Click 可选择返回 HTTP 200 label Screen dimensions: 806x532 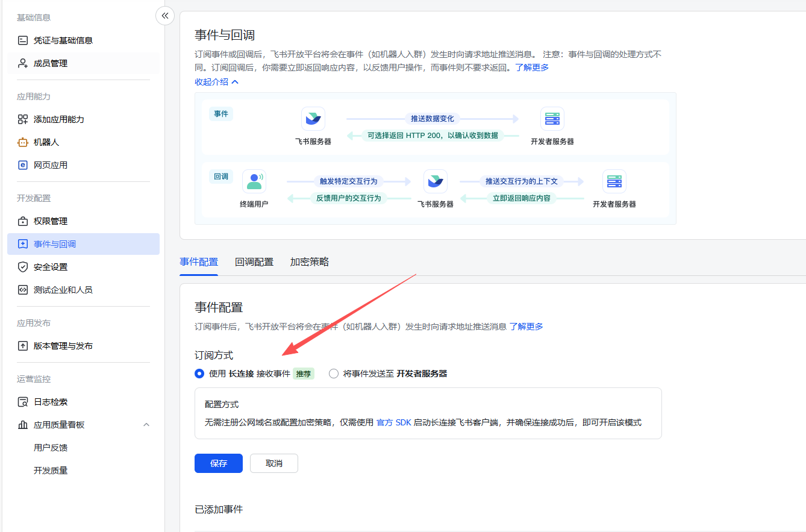tap(433, 136)
